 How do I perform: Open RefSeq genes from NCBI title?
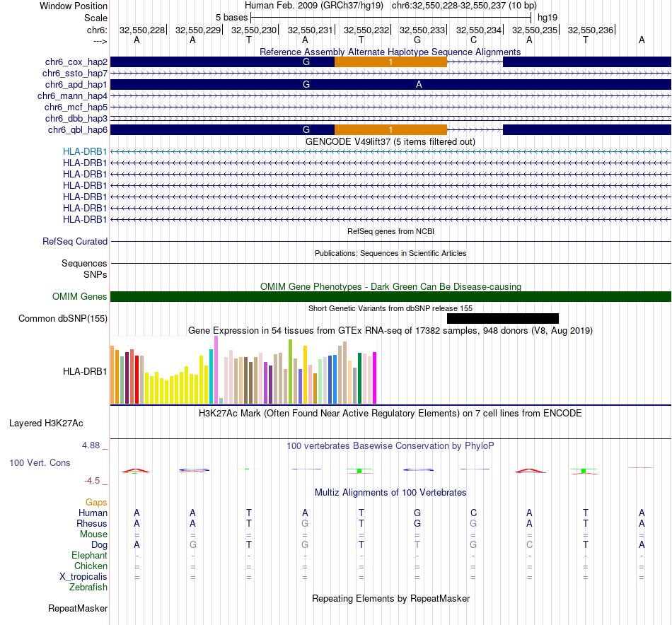point(390,231)
